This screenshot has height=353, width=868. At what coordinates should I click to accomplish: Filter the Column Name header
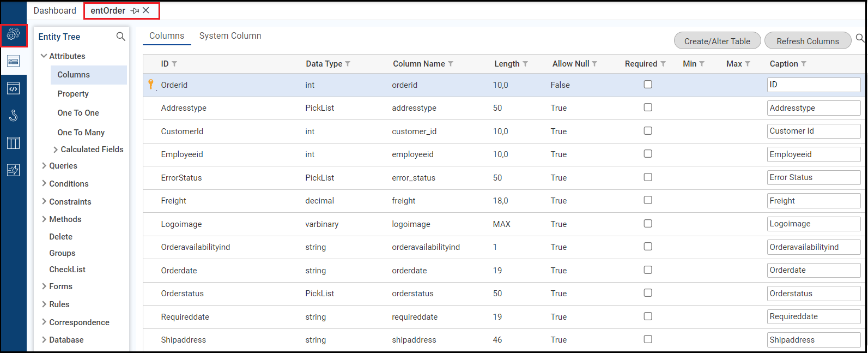(451, 64)
